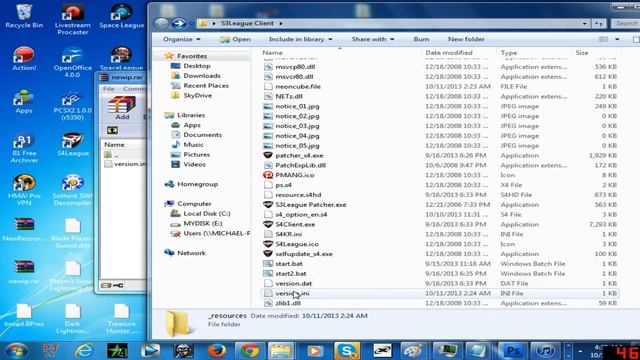Image resolution: width=640 pixels, height=360 pixels.
Task: Click the Add button in WinRAR
Action: point(122,108)
